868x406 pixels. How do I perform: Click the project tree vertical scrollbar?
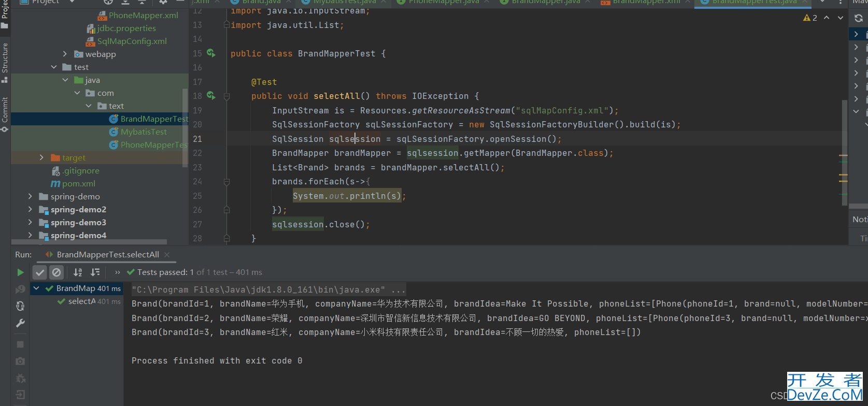[x=185, y=128]
